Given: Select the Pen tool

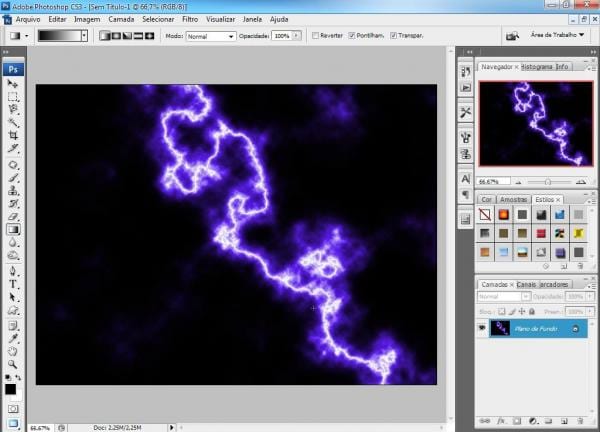Looking at the screenshot, I should tap(13, 271).
